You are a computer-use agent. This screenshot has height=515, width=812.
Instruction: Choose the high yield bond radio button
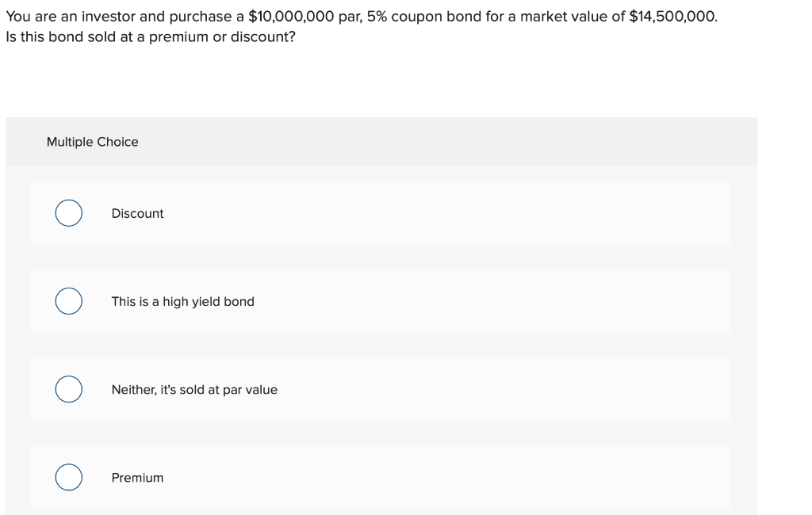coord(69,301)
